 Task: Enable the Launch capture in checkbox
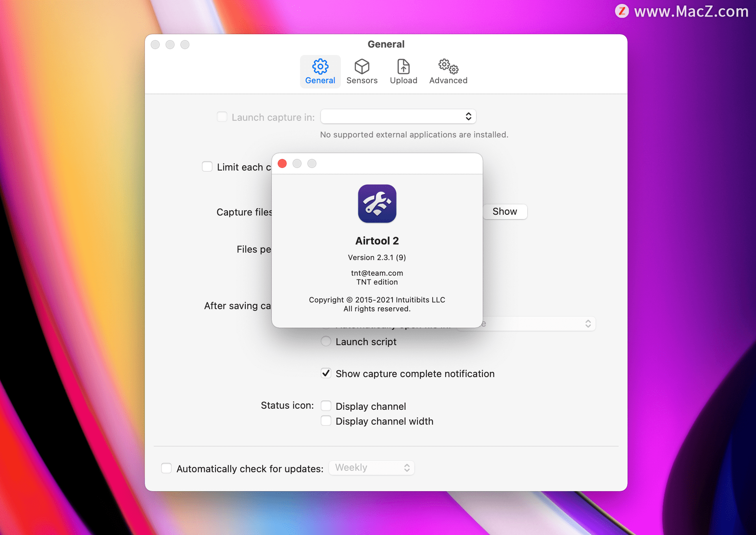[x=222, y=117]
